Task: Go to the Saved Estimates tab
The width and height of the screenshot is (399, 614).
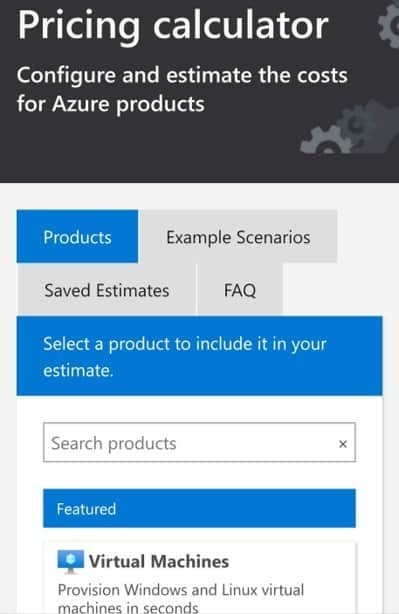Action: pyautogui.click(x=107, y=290)
